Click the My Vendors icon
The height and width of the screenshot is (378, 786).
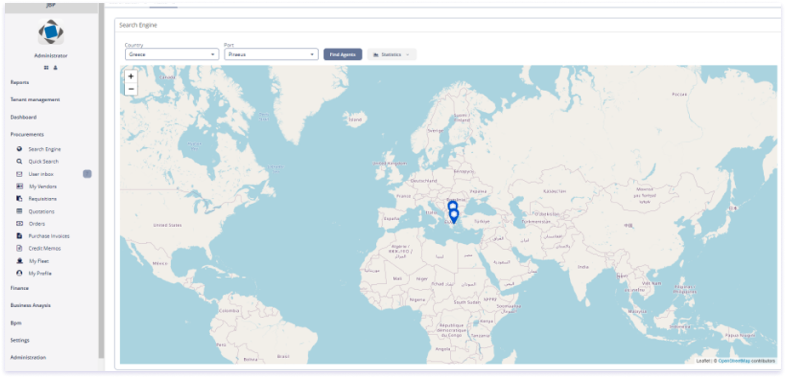tap(19, 186)
